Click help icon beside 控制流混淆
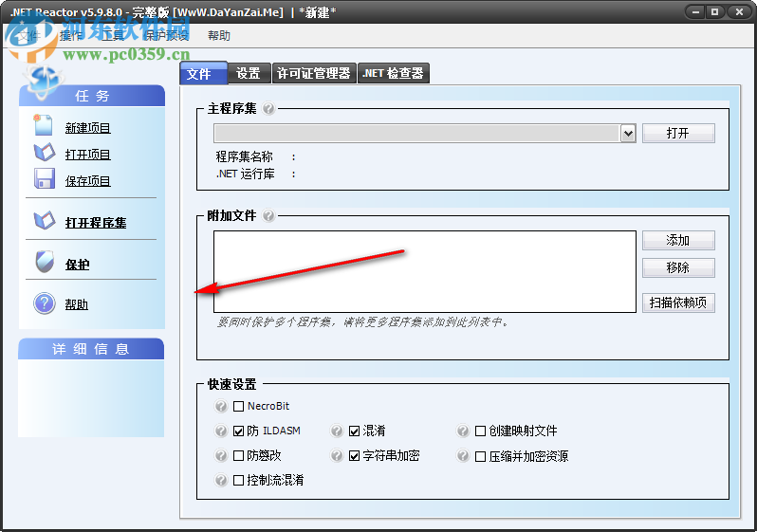 (221, 480)
